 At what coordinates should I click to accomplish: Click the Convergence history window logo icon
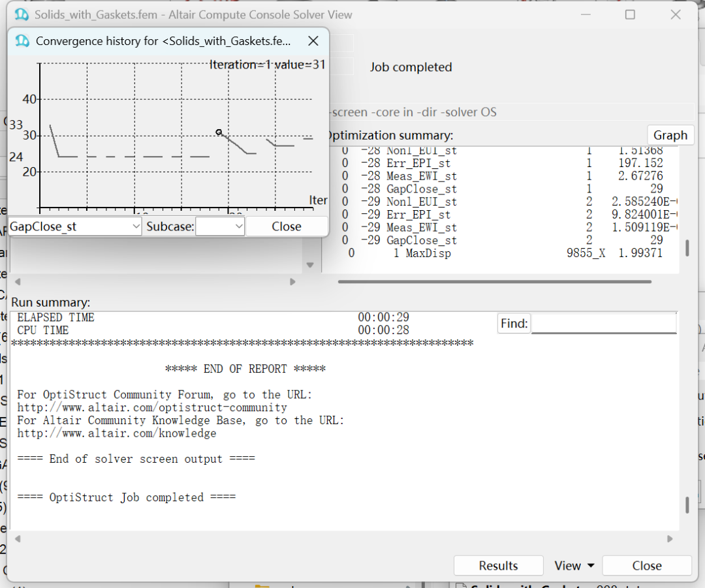point(22,41)
